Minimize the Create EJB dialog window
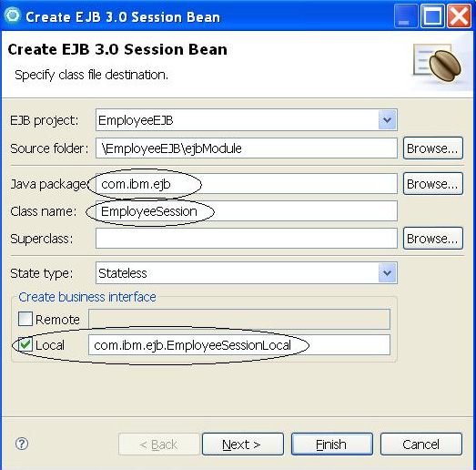Screen dimensions: 476x470 point(406,16)
